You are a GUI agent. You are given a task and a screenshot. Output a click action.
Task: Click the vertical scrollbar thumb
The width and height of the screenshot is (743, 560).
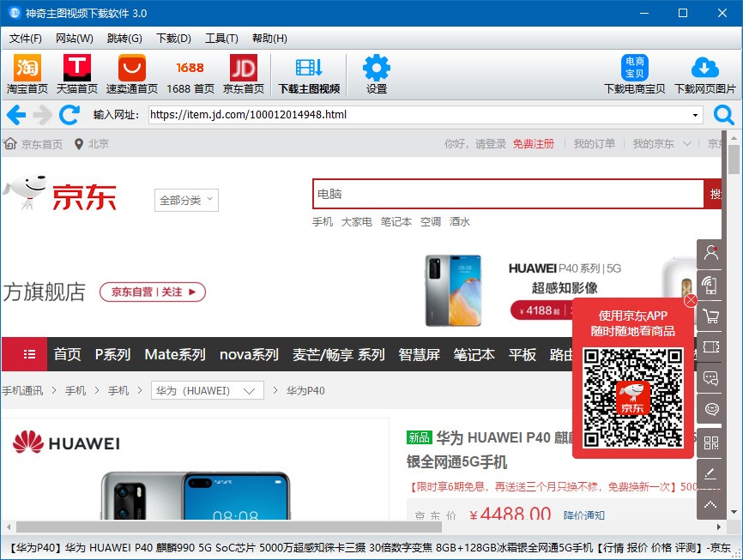tap(734, 160)
